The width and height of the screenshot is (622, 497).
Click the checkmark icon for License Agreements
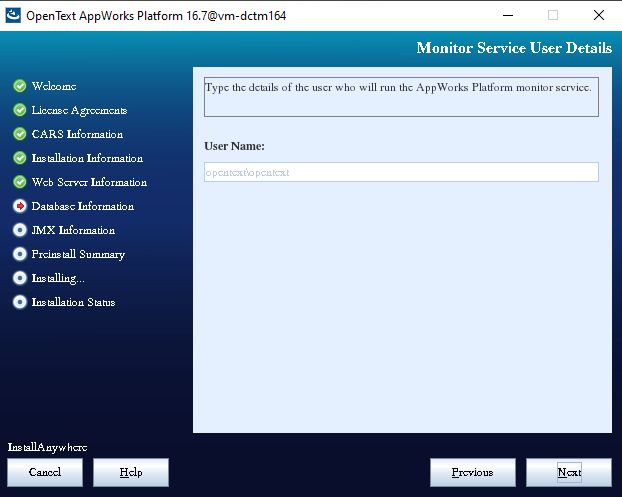click(x=19, y=110)
